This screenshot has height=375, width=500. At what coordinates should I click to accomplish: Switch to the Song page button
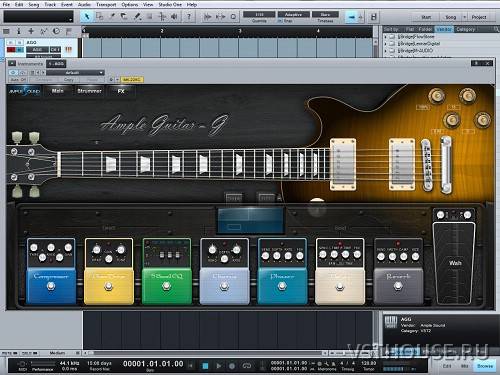(451, 17)
